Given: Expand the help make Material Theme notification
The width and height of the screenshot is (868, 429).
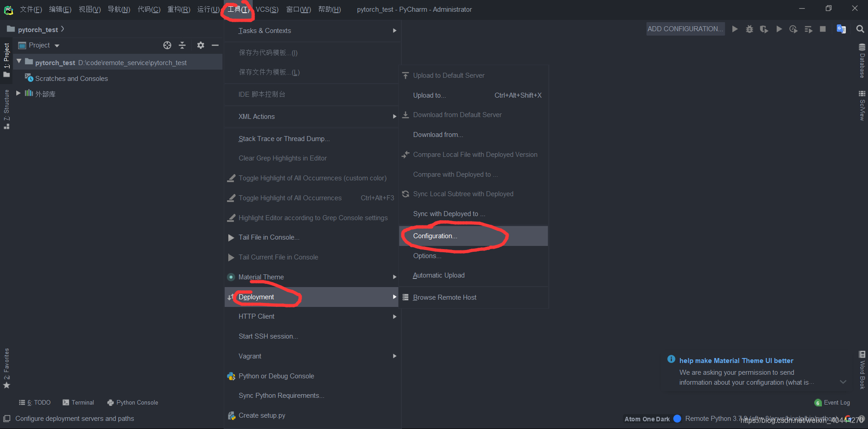Looking at the screenshot, I should coord(843,382).
